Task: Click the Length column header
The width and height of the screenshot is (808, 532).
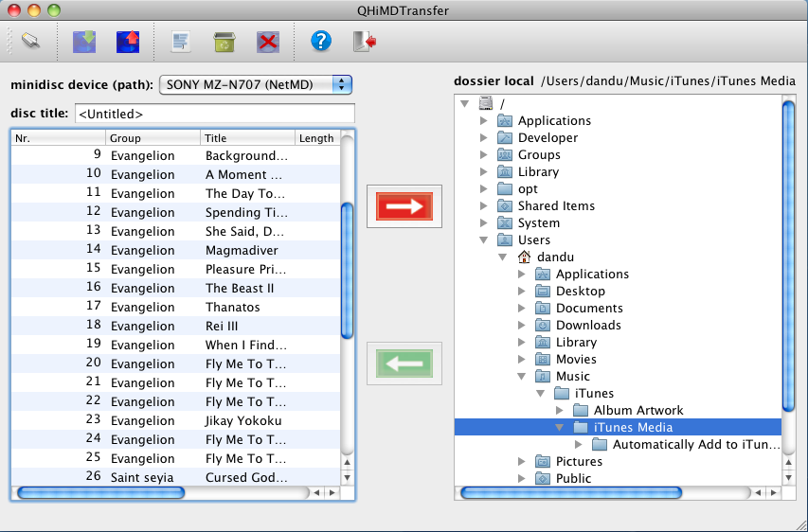Action: coord(317,138)
